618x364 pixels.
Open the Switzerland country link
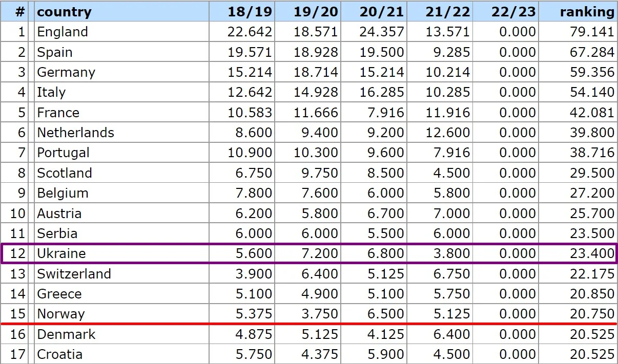tap(74, 273)
